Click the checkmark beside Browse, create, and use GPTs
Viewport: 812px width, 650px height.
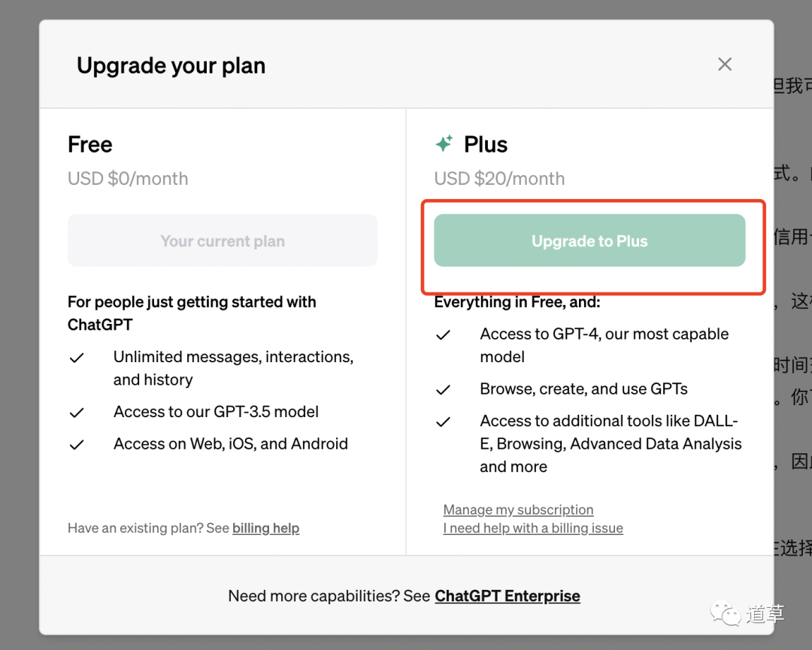tap(444, 390)
